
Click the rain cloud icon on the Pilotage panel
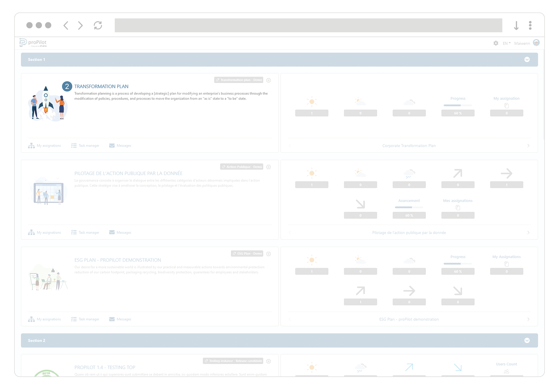click(409, 173)
